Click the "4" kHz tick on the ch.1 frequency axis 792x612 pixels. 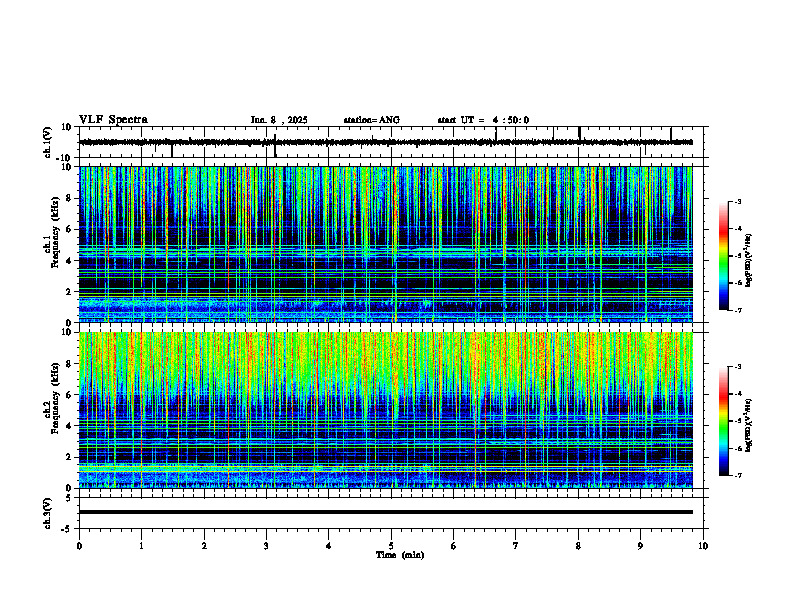[70, 261]
